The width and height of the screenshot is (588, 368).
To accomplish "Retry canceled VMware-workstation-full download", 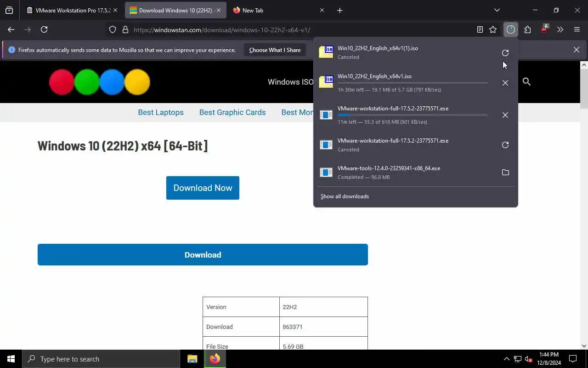I will 505,145.
